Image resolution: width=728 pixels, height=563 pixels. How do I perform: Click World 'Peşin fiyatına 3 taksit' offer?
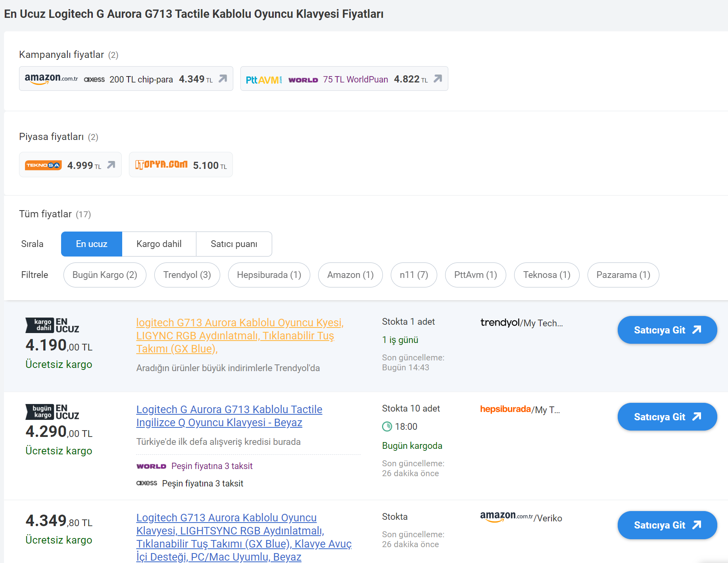tap(194, 466)
